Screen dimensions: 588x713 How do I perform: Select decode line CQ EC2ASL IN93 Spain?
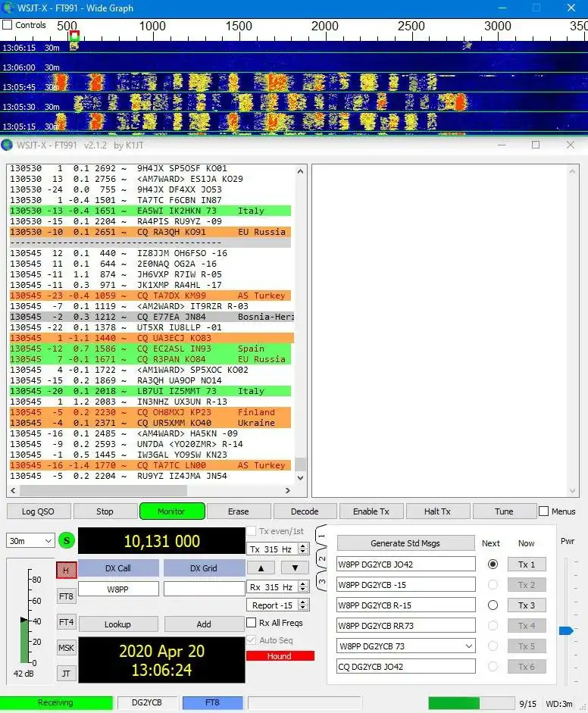(150, 349)
